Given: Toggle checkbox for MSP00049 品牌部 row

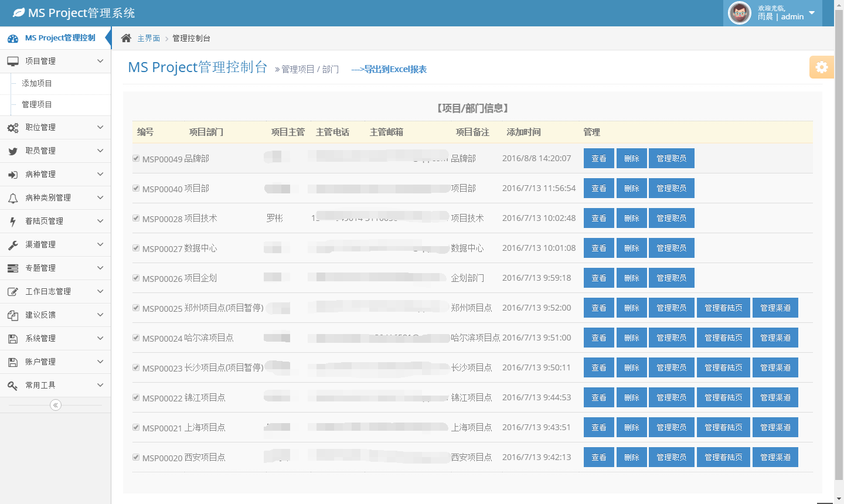Looking at the screenshot, I should click(x=136, y=158).
